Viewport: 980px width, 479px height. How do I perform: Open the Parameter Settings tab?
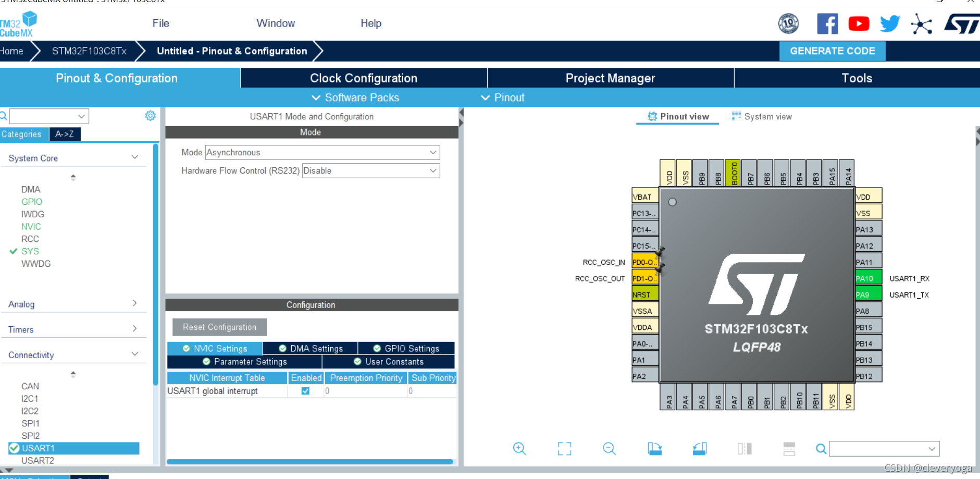244,361
